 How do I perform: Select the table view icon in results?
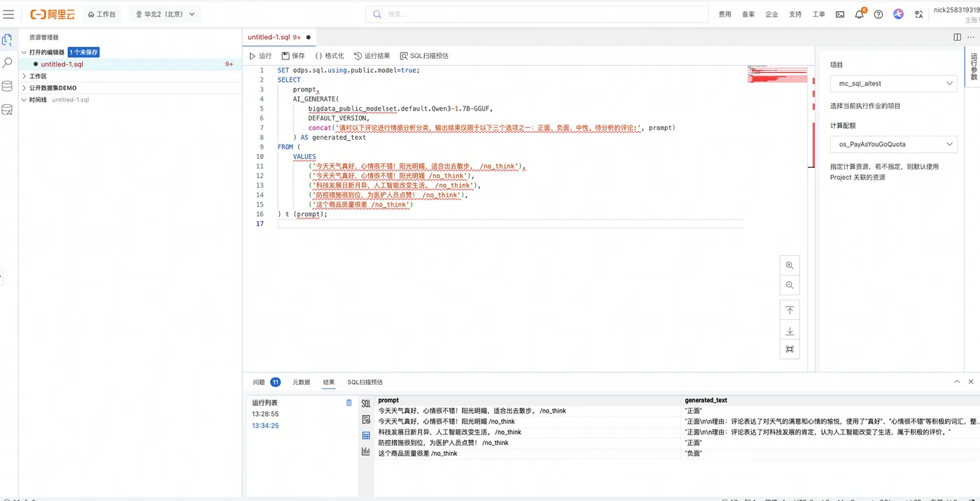tap(365, 435)
